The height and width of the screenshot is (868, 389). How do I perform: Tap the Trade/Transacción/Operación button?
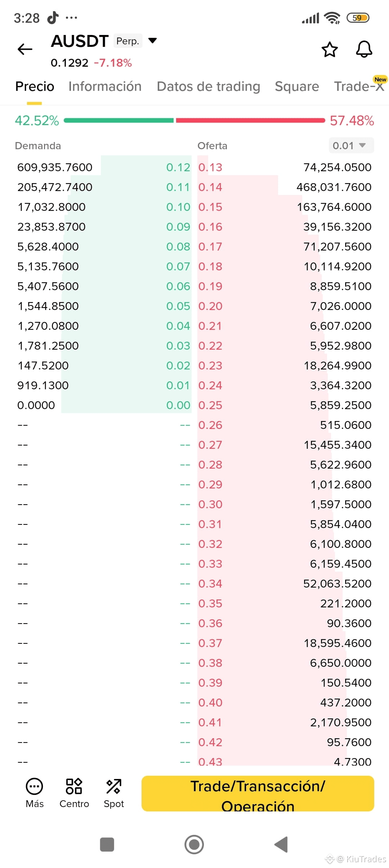(258, 793)
